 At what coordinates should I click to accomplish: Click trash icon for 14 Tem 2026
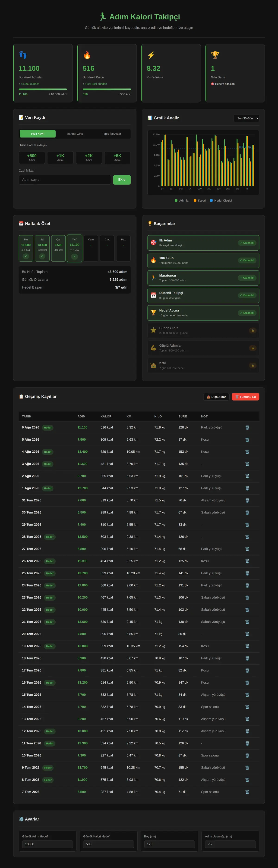tap(247, 707)
